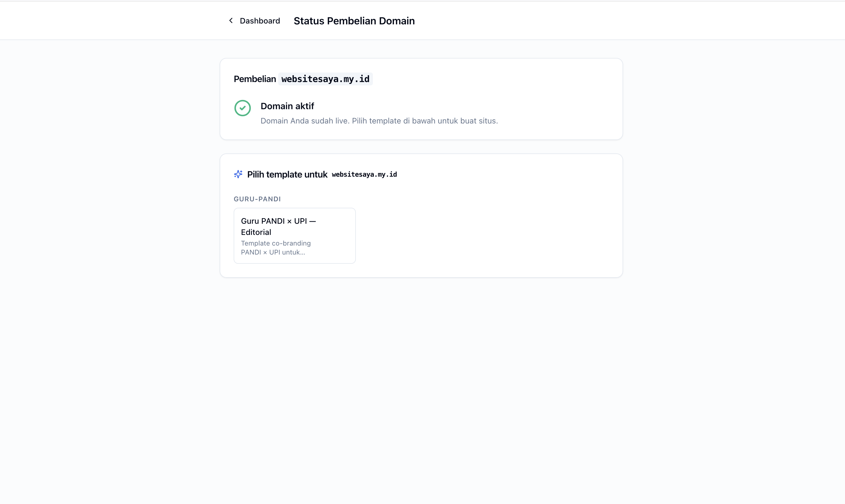The image size is (845, 504).
Task: Click the GURU-PANDI category label
Action: pos(257,199)
